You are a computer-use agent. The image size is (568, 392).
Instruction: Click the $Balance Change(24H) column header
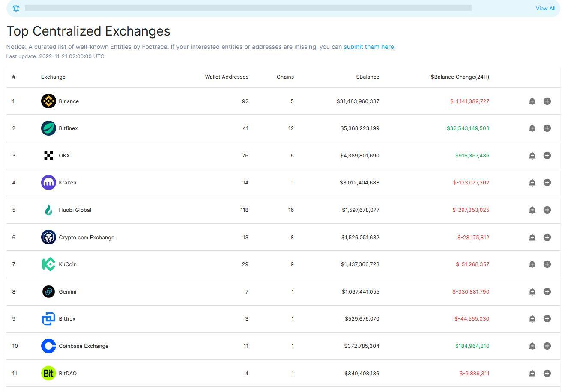coord(460,77)
